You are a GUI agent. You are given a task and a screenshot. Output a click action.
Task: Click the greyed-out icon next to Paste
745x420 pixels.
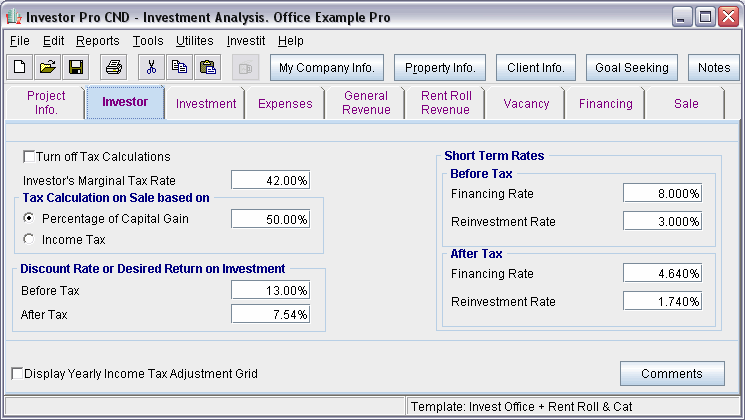pyautogui.click(x=246, y=67)
